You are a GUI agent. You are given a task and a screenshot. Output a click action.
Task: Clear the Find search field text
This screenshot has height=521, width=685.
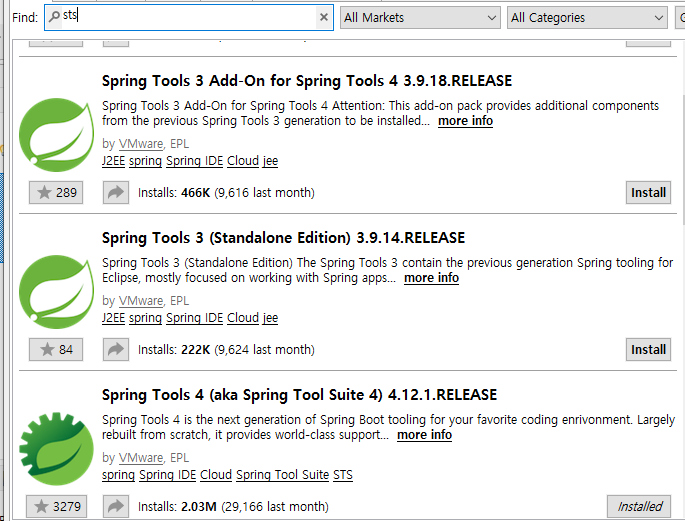324,17
